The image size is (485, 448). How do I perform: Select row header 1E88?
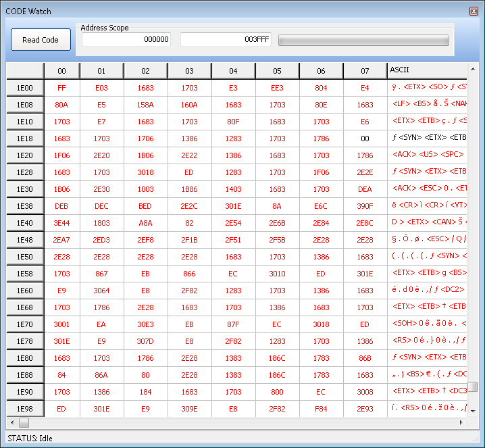(25, 375)
